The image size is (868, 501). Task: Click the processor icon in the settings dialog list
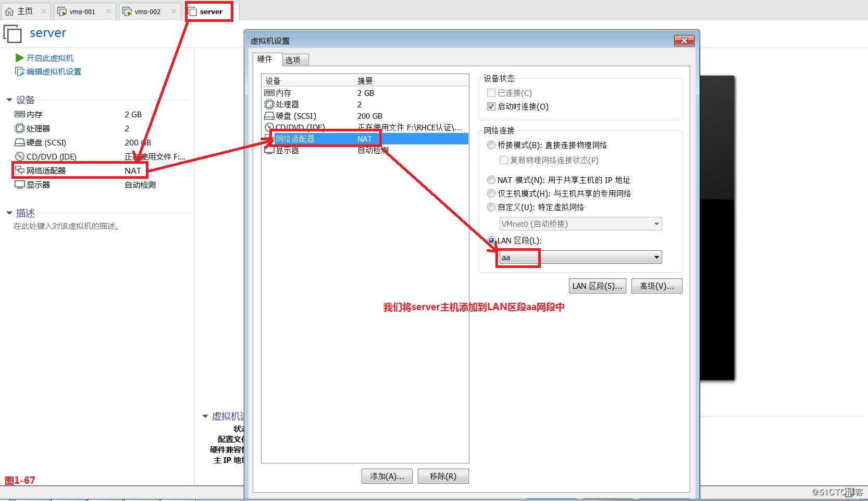pos(269,104)
